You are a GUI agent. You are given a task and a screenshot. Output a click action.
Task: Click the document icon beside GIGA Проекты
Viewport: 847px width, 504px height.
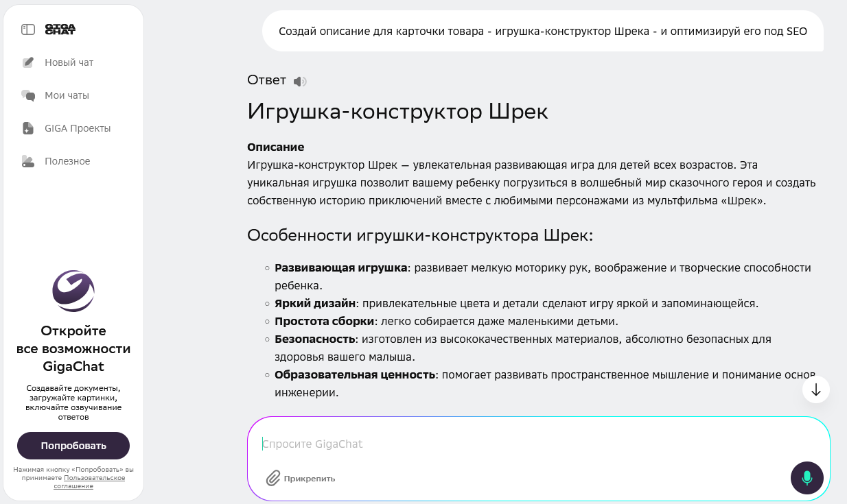coord(28,128)
